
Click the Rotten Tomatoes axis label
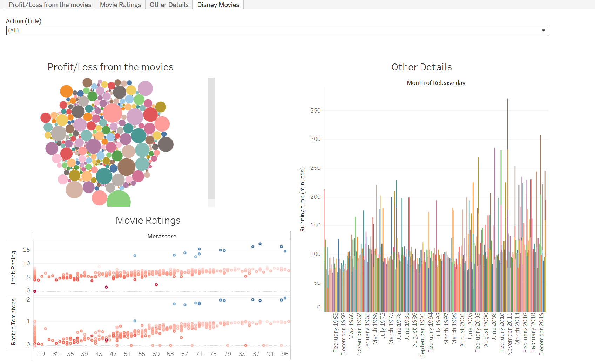point(13,322)
